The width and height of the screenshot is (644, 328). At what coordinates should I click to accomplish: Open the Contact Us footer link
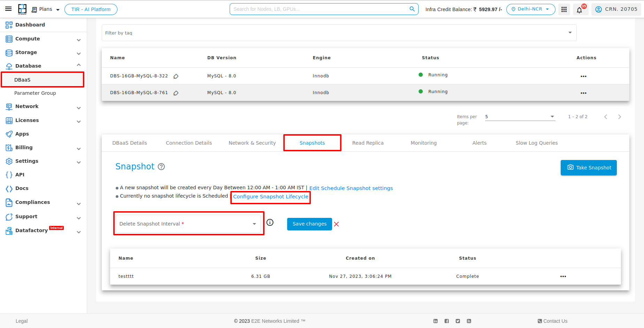(x=553, y=321)
